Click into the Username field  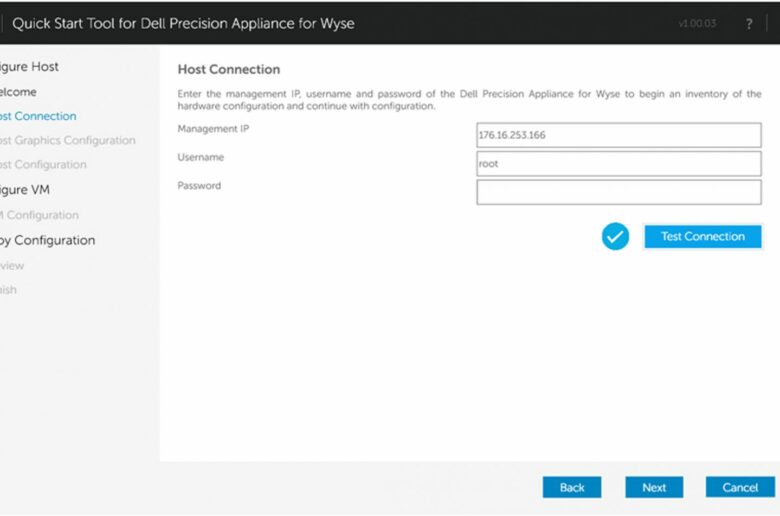pyautogui.click(x=619, y=164)
